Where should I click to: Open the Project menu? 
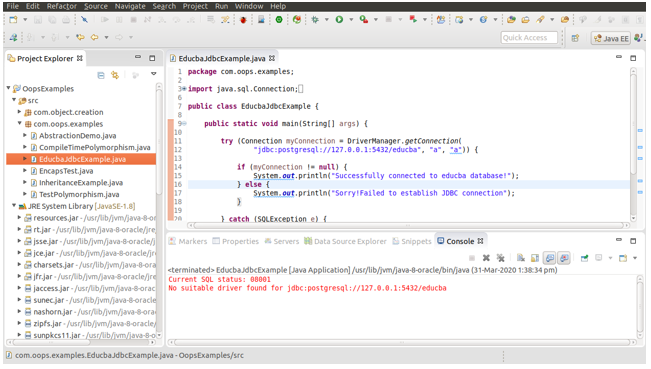(195, 6)
